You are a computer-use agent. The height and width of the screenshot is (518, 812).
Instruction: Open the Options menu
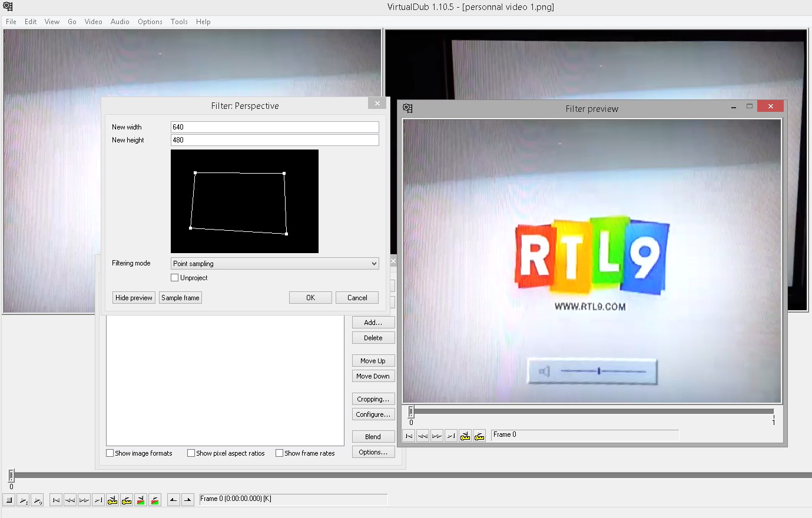(150, 22)
